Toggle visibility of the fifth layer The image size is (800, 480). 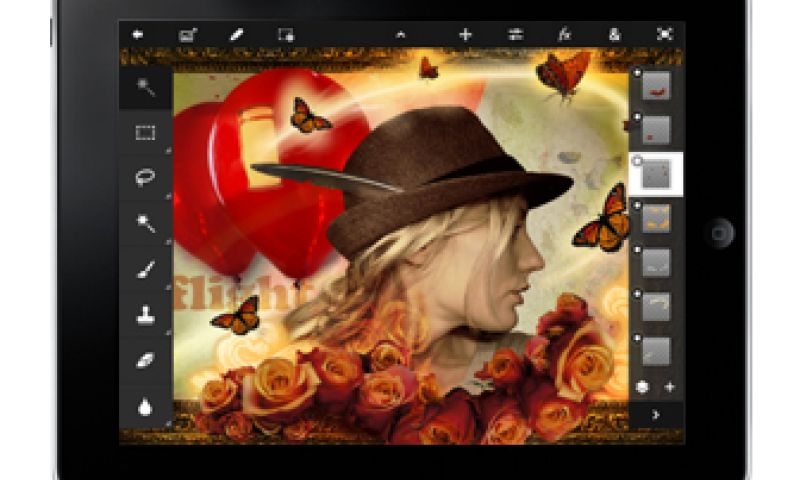(x=637, y=250)
